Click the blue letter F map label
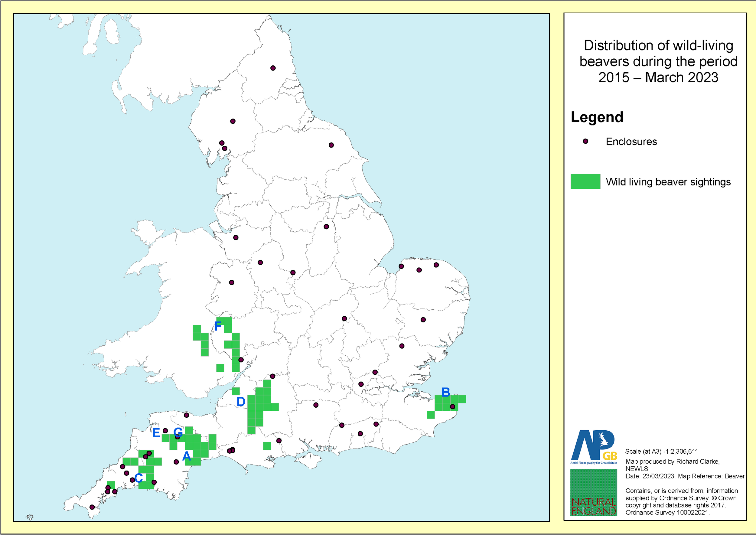This screenshot has height=535, width=756. [218, 326]
